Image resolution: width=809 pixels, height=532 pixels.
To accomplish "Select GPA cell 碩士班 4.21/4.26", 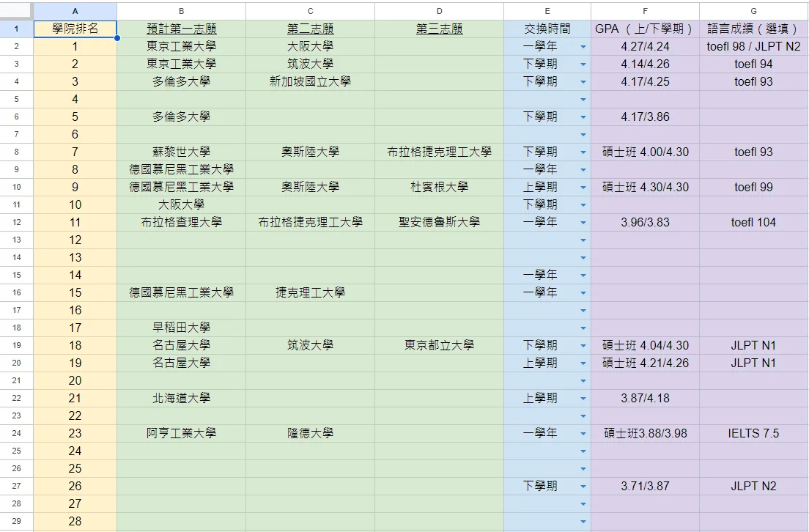I will (645, 363).
